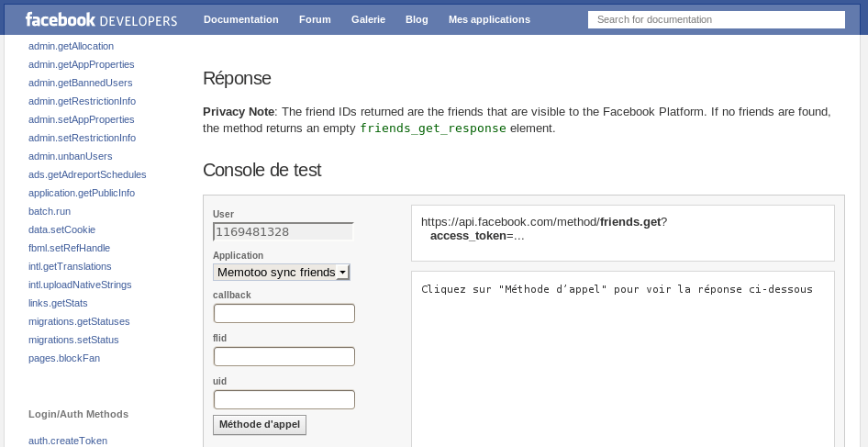868x447 pixels.
Task: Open the Blog nav item
Action: click(417, 19)
